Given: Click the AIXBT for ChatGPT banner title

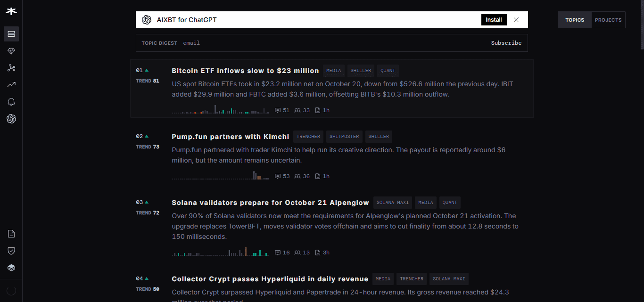Looking at the screenshot, I should tap(187, 20).
